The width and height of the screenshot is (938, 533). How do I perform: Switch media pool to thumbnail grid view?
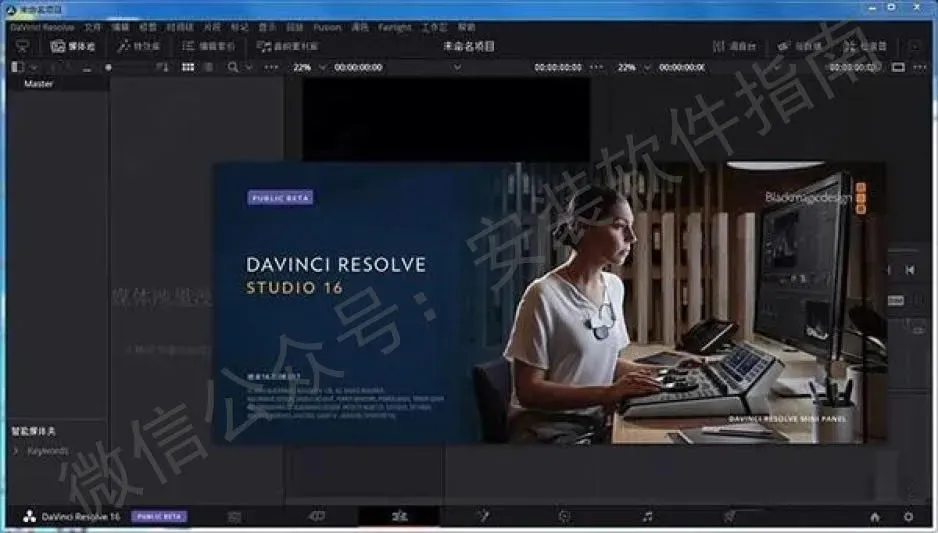(188, 67)
